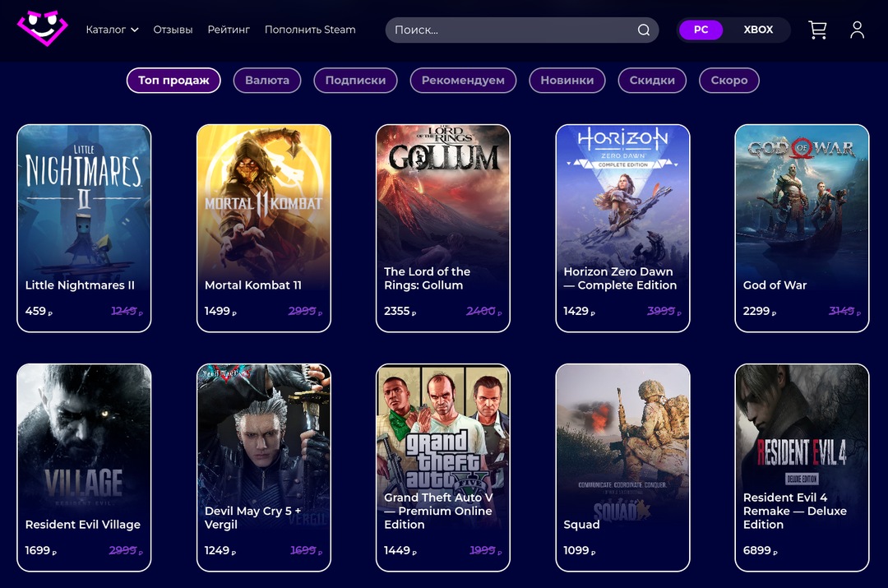Image resolution: width=888 pixels, height=588 pixels.
Task: Click the 1429 ₽ price
Action: click(580, 311)
